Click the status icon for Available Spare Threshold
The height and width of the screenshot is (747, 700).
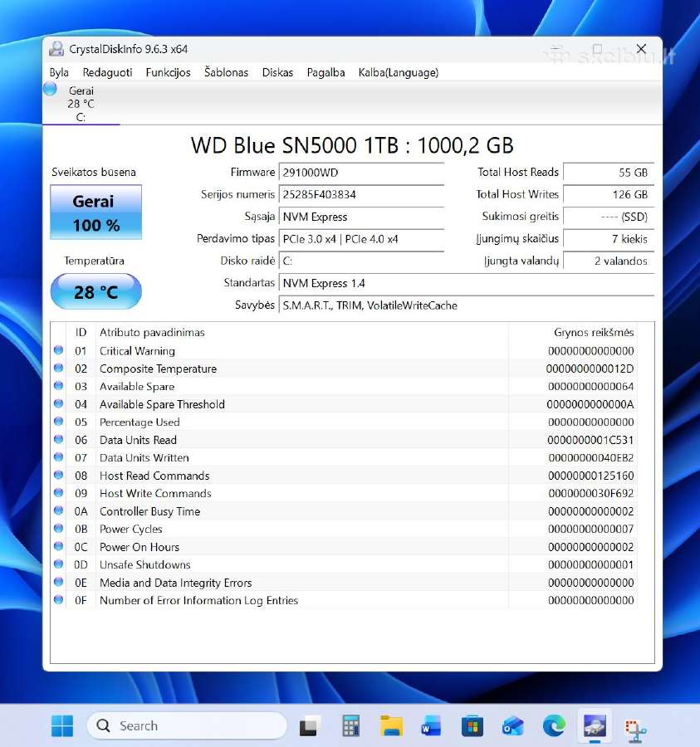pos(59,403)
